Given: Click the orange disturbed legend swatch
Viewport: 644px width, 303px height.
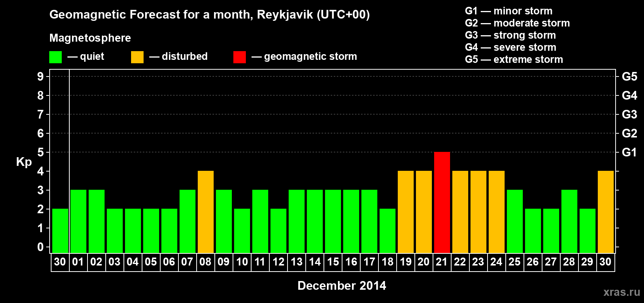Looking at the screenshot, I should pos(137,57).
